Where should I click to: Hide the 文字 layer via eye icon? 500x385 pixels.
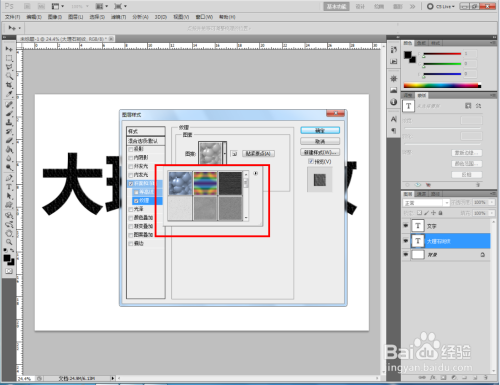tap(406, 226)
